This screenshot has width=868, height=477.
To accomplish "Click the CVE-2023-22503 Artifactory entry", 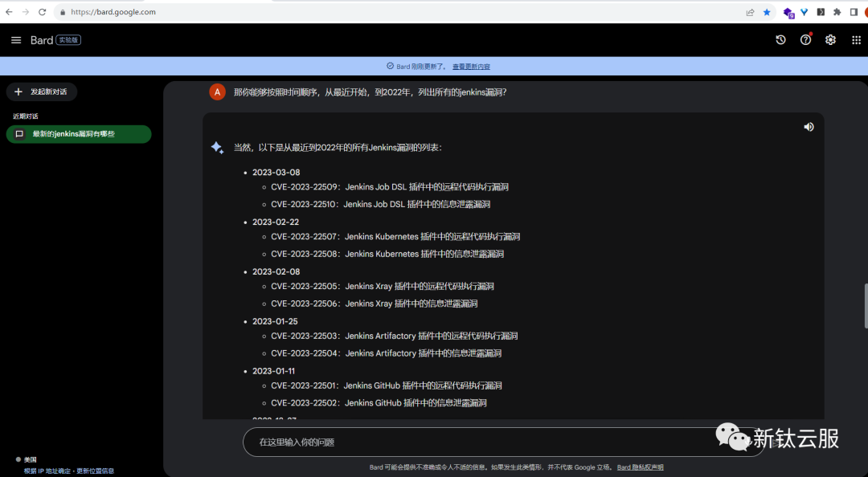I will click(x=394, y=336).
